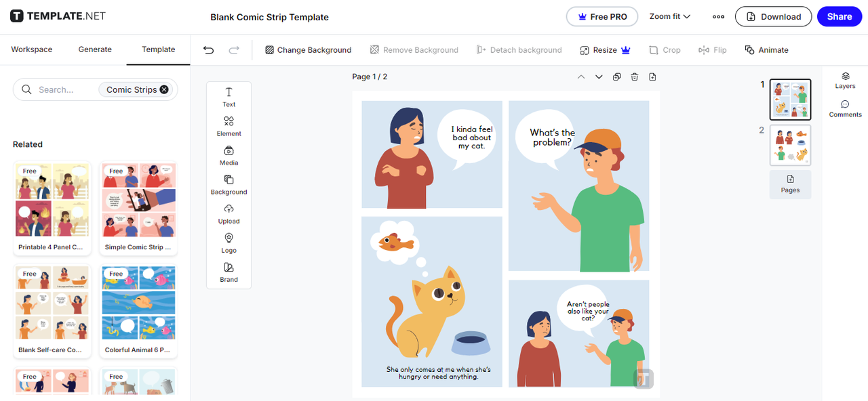The width and height of the screenshot is (868, 401).
Task: Switch to the Workspace tab
Action: (x=32, y=49)
